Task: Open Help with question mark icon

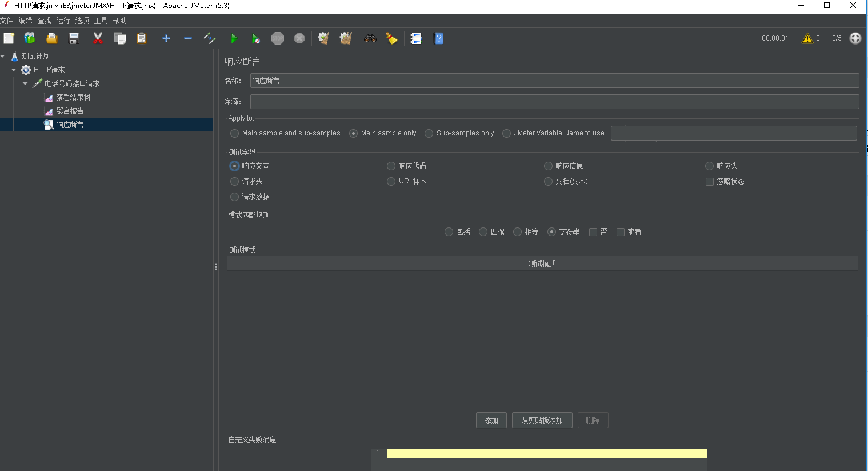Action: click(x=438, y=38)
